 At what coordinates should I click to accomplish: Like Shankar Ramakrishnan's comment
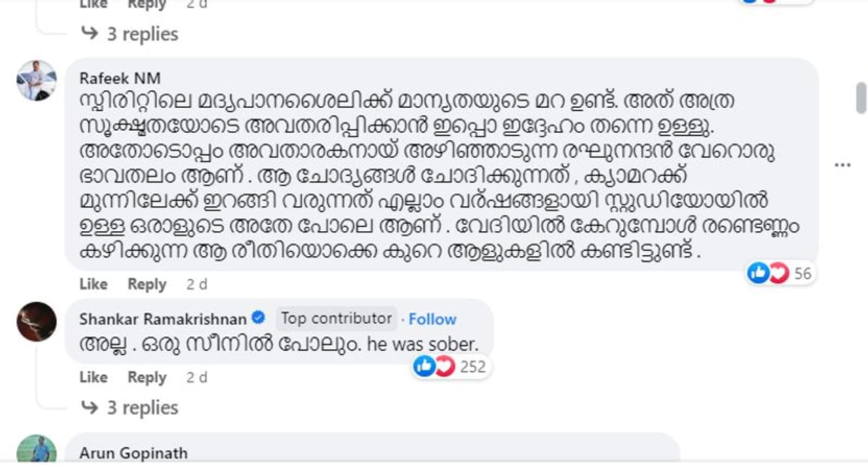coord(93,377)
